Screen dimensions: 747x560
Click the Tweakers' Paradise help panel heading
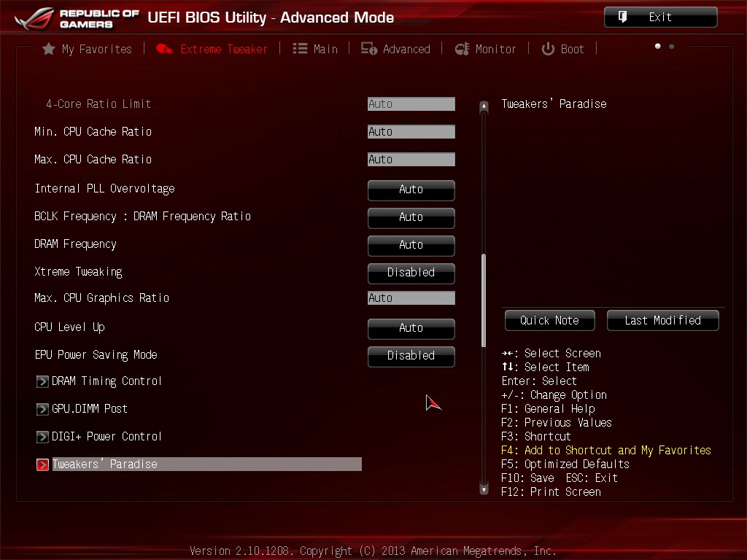(x=554, y=104)
